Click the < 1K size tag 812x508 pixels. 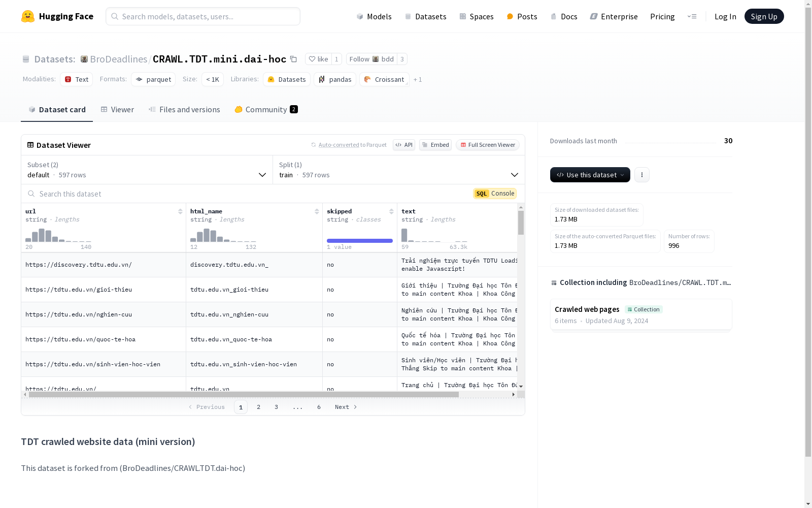(x=213, y=79)
